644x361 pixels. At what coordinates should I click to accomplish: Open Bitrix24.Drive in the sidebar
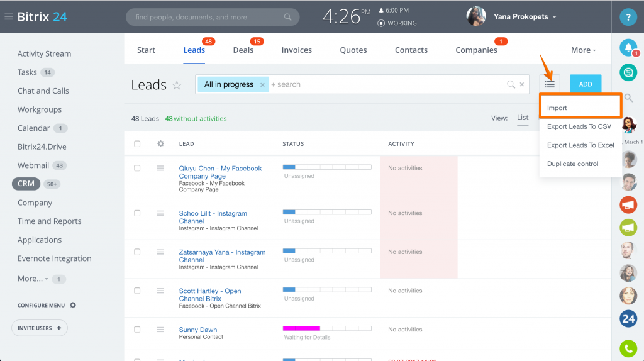[x=42, y=147]
